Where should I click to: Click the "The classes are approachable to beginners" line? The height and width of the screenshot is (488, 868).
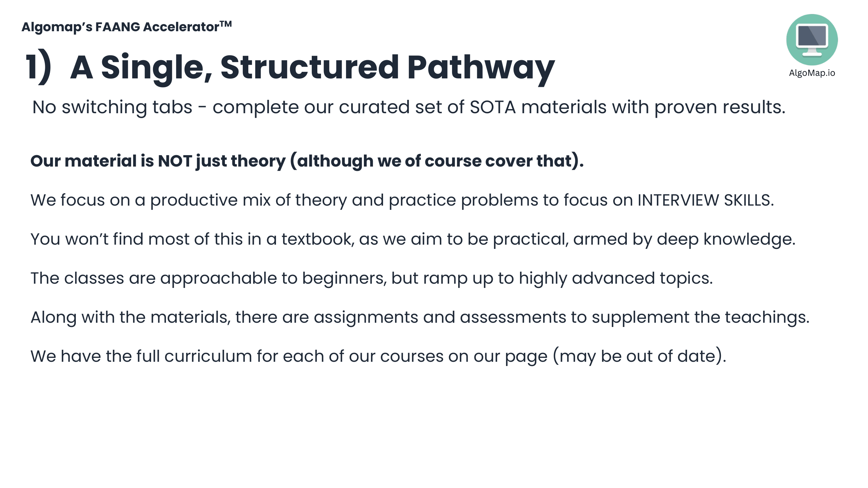point(371,278)
